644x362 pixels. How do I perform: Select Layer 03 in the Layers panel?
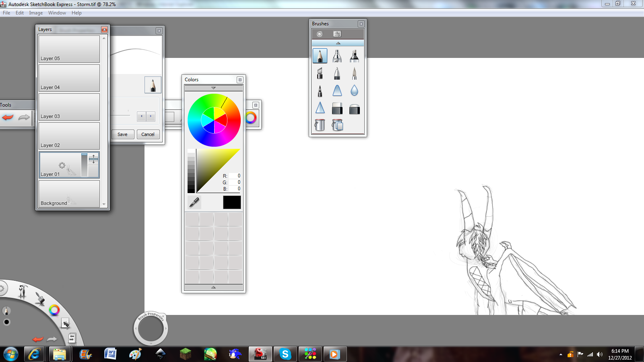point(69,107)
